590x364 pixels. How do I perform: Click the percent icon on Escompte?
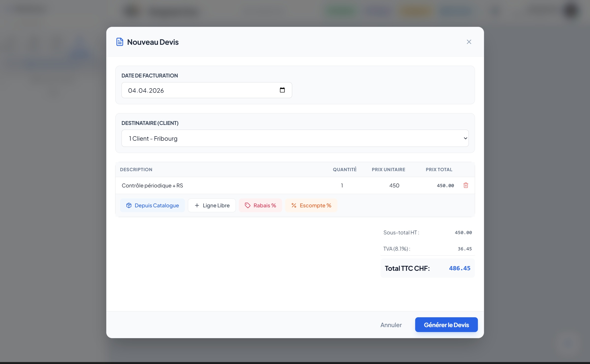coord(294,205)
